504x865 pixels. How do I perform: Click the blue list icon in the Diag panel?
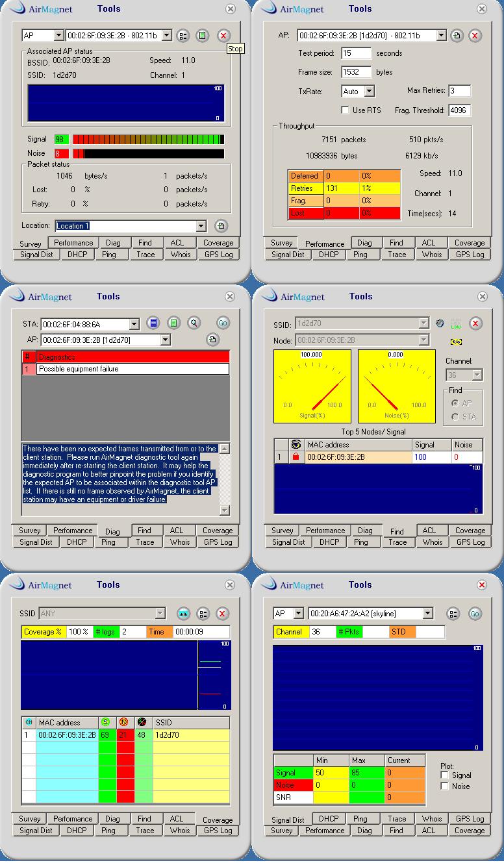click(x=153, y=323)
